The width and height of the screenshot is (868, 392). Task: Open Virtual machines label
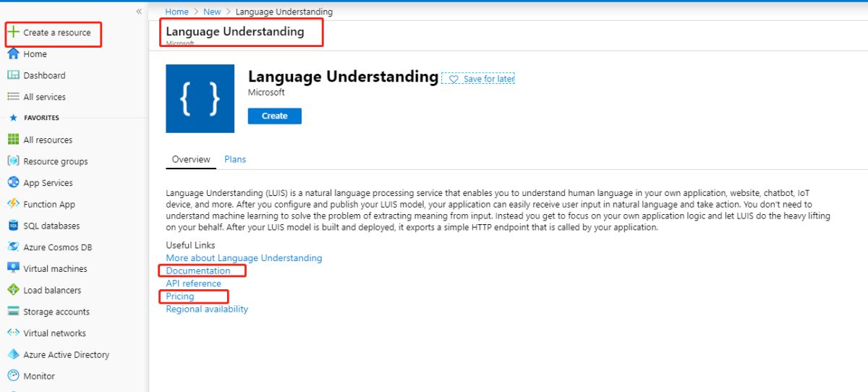point(55,268)
